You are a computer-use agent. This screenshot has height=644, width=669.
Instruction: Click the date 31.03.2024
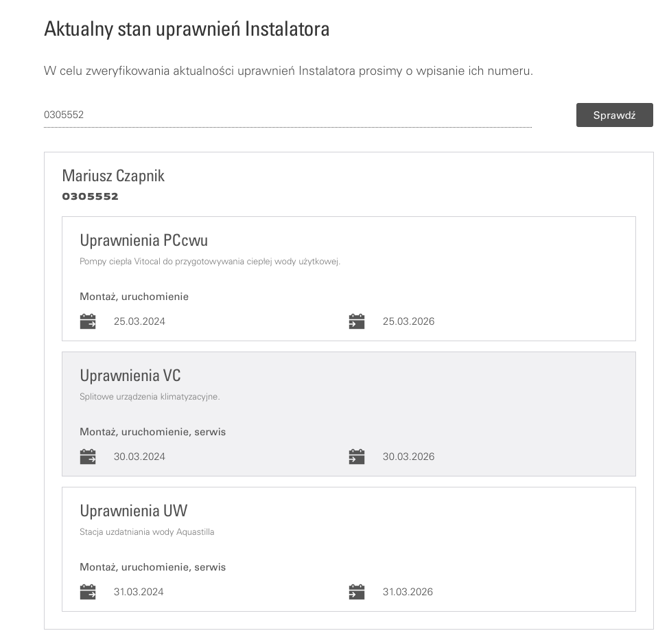tap(139, 592)
